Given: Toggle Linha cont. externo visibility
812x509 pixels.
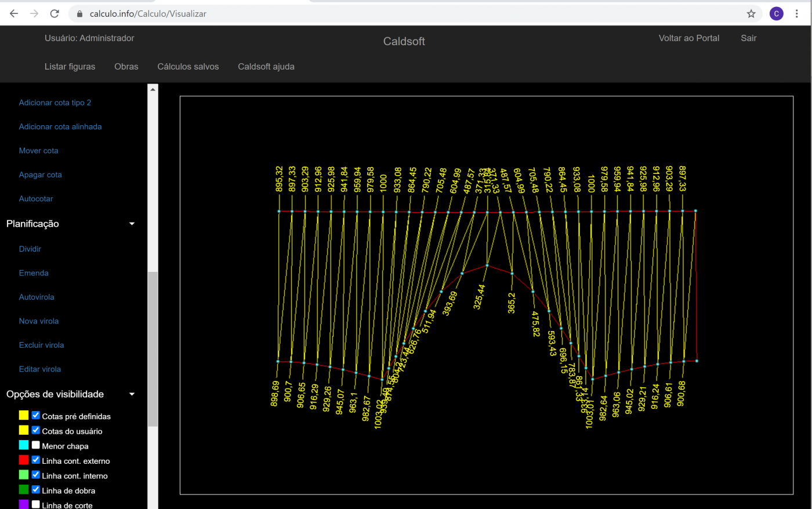Looking at the screenshot, I should [36, 460].
